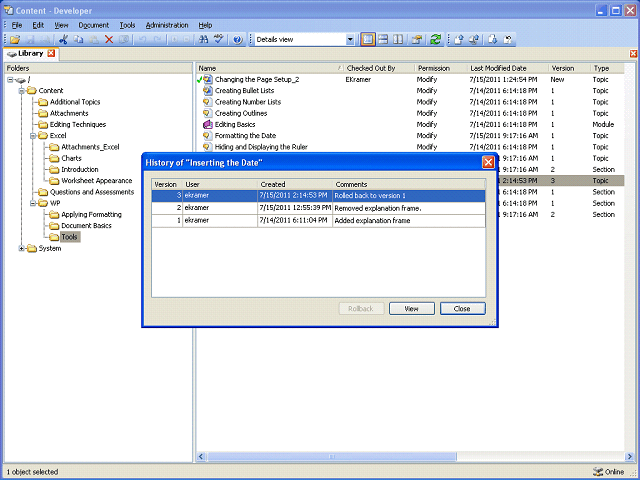The height and width of the screenshot is (480, 640).
Task: Collapse the Excel folder node
Action: click(33, 136)
